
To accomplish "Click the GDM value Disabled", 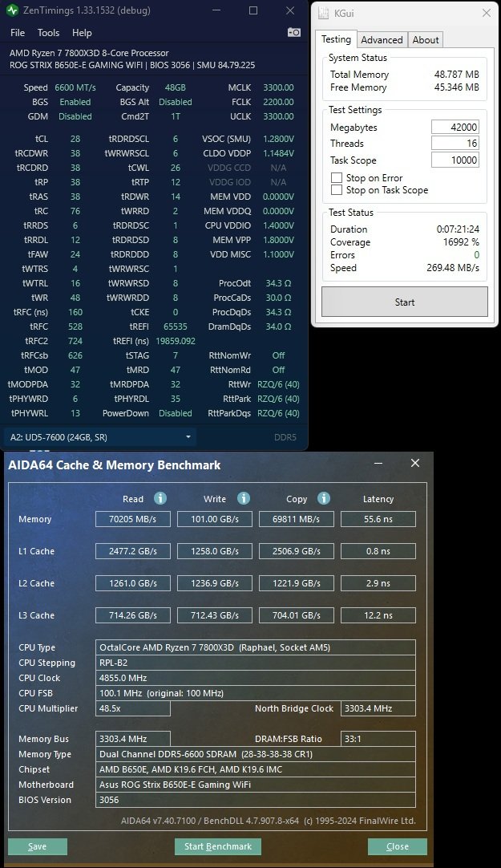I will [75, 116].
